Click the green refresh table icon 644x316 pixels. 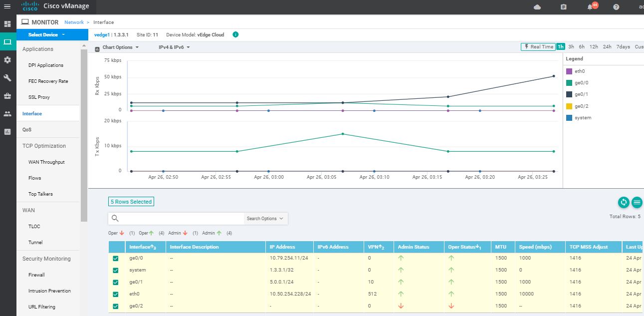623,202
